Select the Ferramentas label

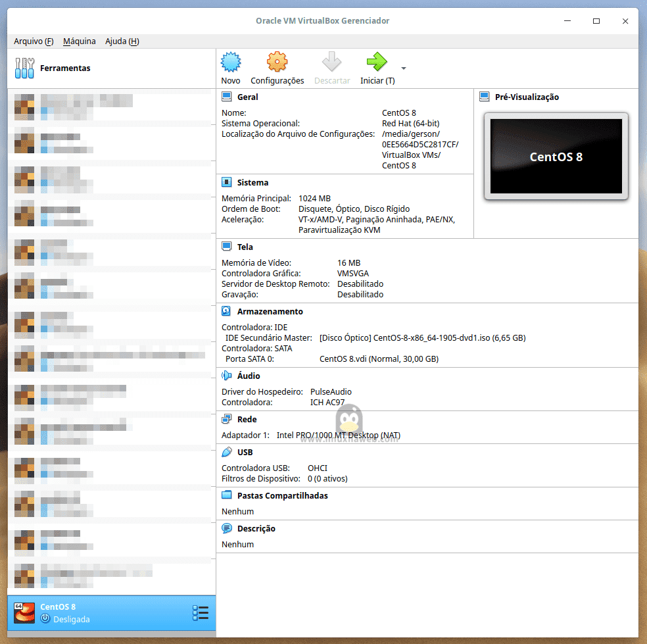tap(65, 68)
